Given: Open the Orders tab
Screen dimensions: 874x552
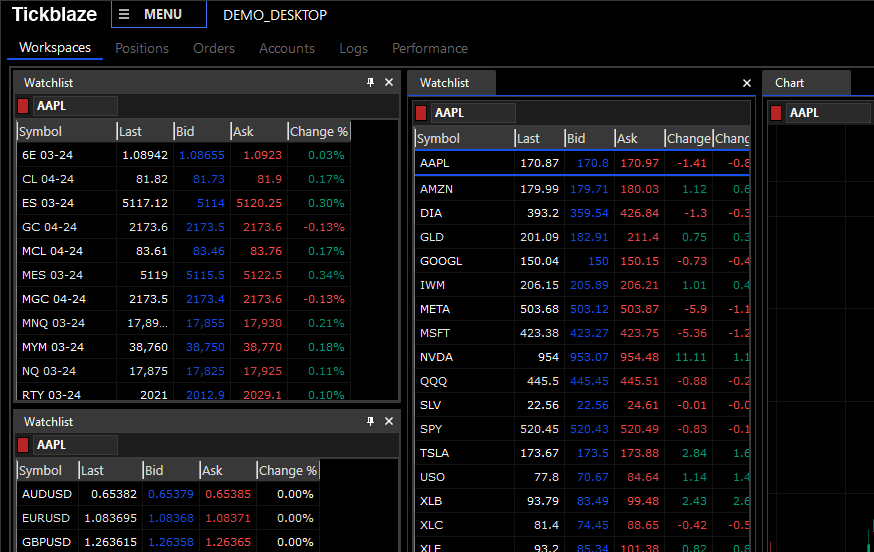Looking at the screenshot, I should [x=214, y=48].
